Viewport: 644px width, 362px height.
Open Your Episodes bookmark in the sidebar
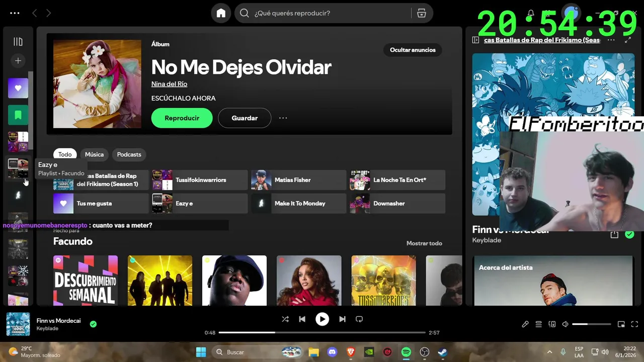(18, 115)
